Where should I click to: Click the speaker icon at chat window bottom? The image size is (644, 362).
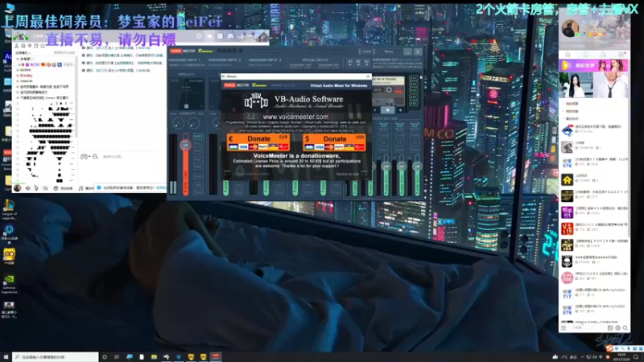(28, 188)
